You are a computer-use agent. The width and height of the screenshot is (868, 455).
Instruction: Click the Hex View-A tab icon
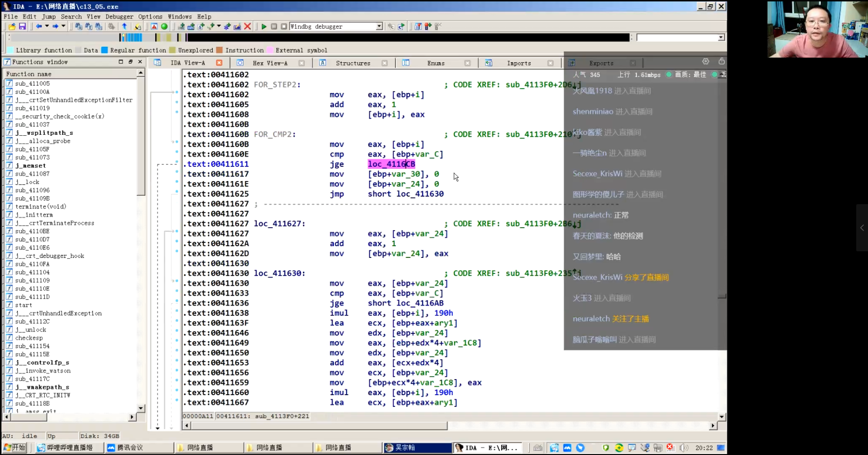click(240, 63)
